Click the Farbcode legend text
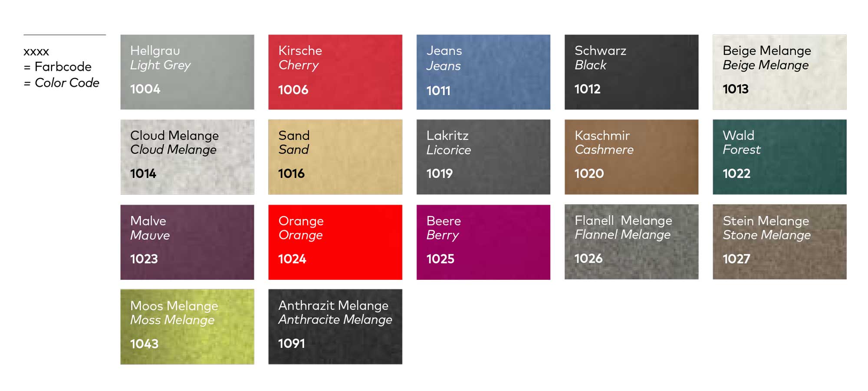This screenshot has width=868, height=391. coord(62,67)
